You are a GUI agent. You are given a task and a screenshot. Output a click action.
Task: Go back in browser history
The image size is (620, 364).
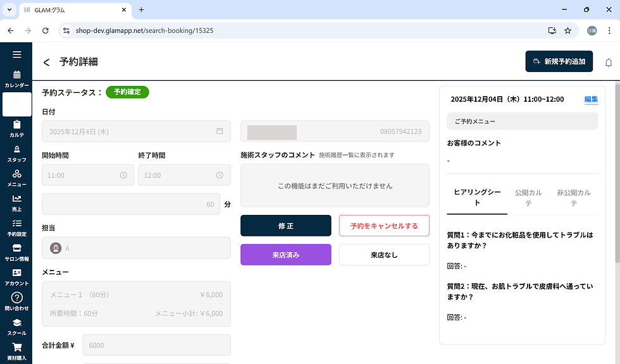11,30
